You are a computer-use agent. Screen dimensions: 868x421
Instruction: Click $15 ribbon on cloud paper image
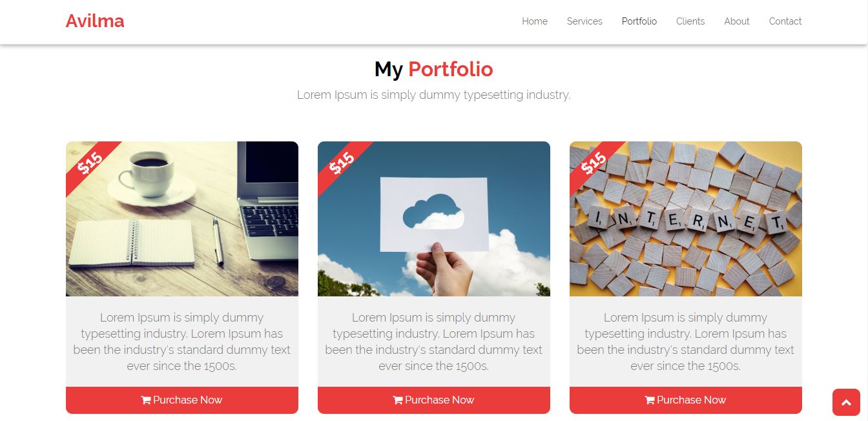342,163
